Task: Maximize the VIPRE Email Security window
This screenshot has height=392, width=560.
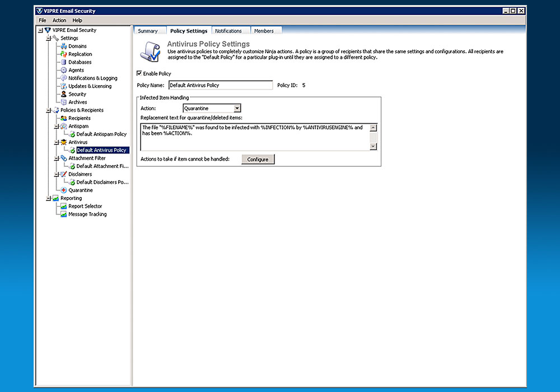Action: click(513, 11)
